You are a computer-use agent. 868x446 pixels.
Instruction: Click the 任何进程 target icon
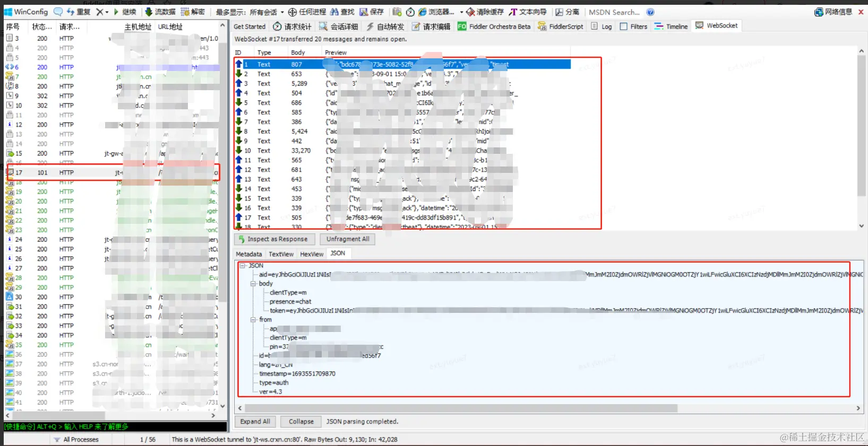coord(292,12)
